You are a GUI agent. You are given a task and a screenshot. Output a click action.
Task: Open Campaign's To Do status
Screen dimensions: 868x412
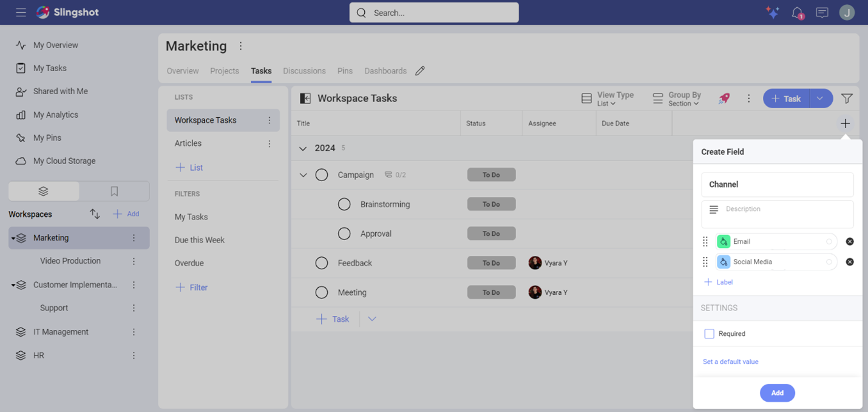pos(491,175)
